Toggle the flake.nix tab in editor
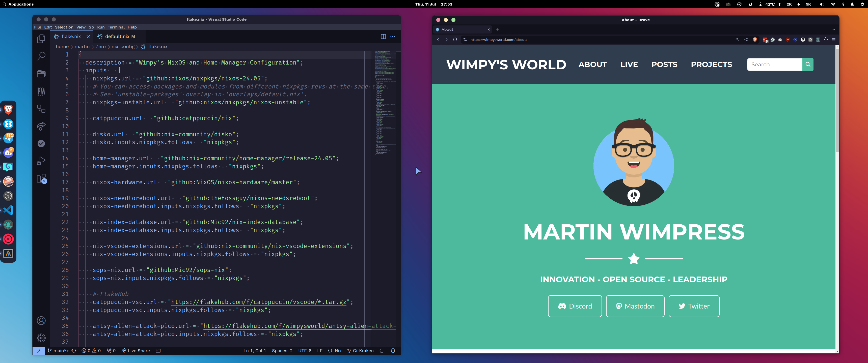This screenshot has height=363, width=868. pyautogui.click(x=71, y=36)
